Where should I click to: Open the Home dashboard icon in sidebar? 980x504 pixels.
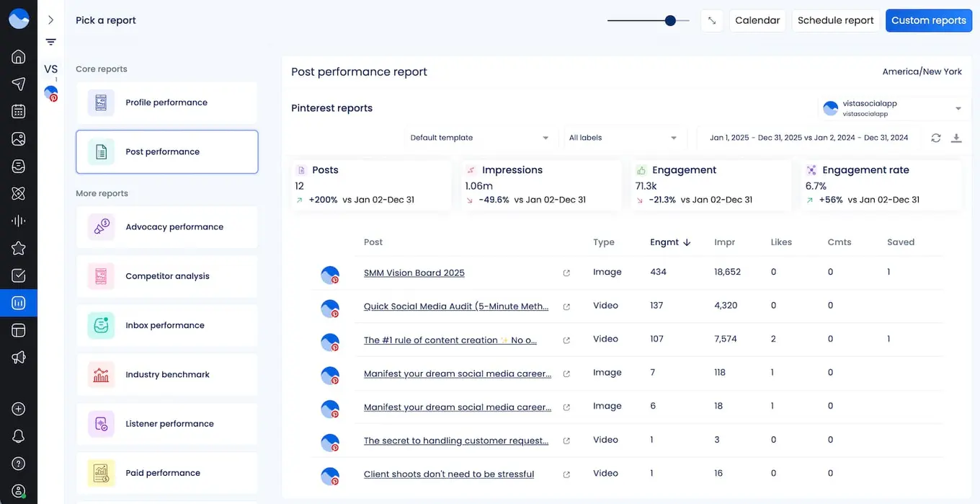point(18,56)
